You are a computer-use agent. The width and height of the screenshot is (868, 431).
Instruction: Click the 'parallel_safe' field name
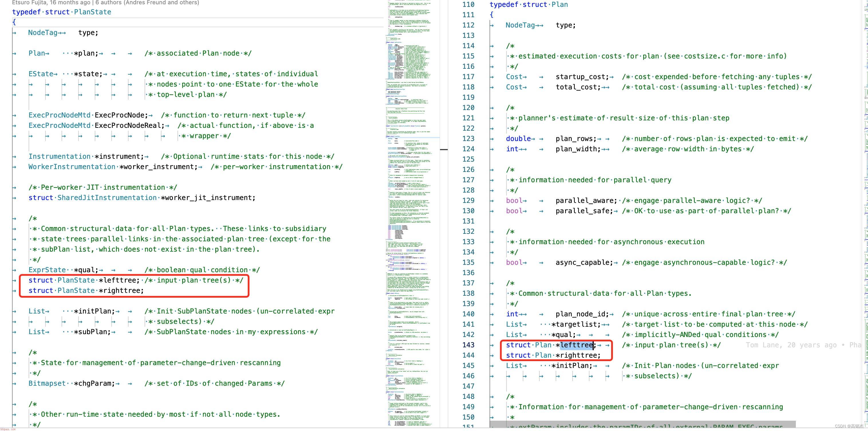[582, 211]
